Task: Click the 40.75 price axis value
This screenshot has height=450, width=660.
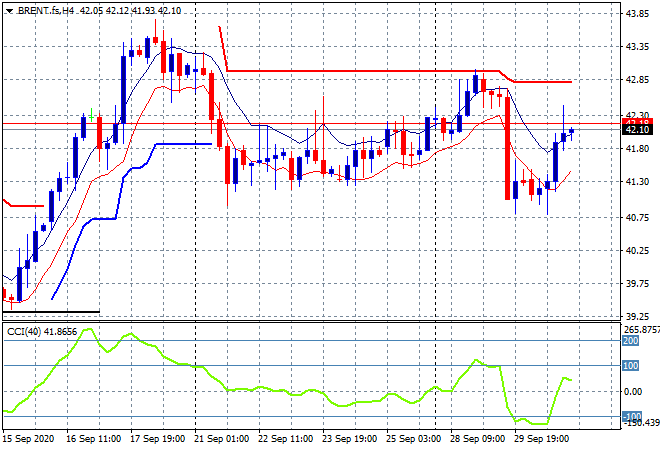Action: click(637, 217)
